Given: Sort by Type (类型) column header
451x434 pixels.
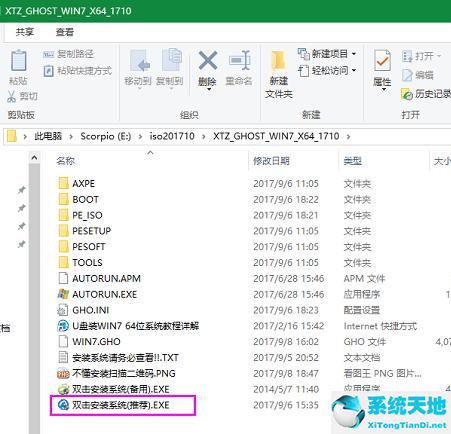Looking at the screenshot, I should 353,161.
